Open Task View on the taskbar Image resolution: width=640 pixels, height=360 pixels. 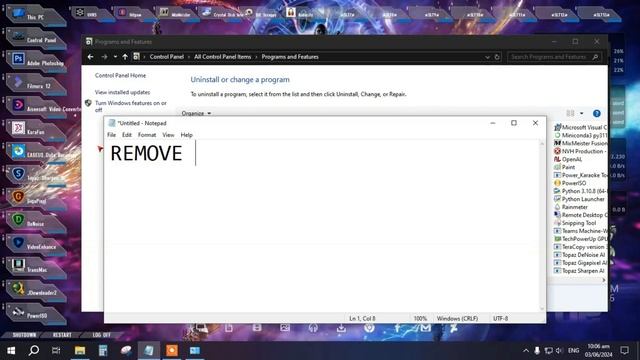click(x=56, y=350)
